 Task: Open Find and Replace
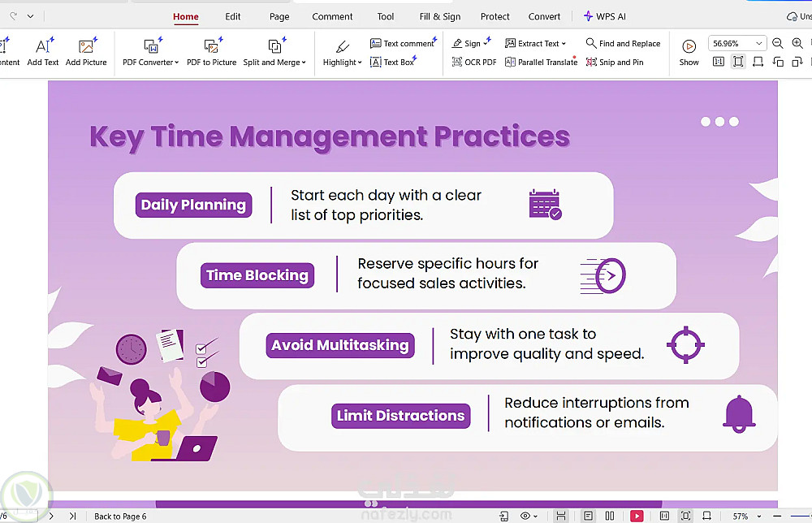[623, 44]
